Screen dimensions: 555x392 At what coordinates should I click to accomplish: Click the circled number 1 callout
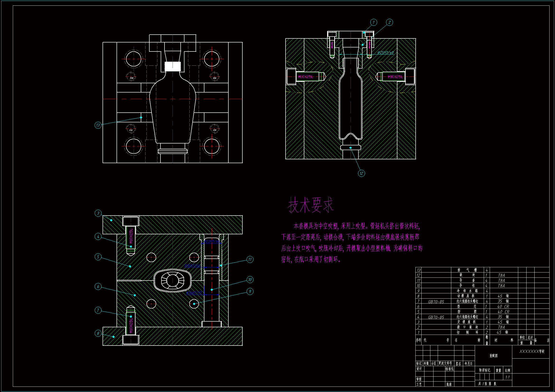(373, 23)
